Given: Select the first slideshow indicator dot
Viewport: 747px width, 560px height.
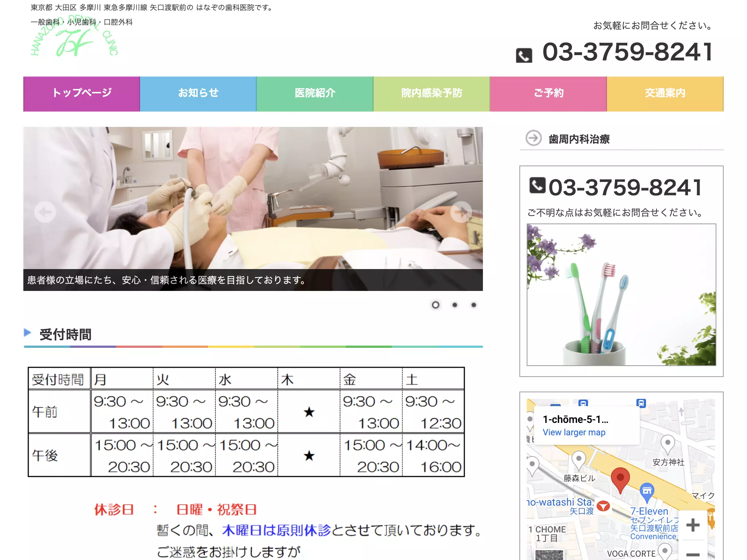Looking at the screenshot, I should [436, 305].
